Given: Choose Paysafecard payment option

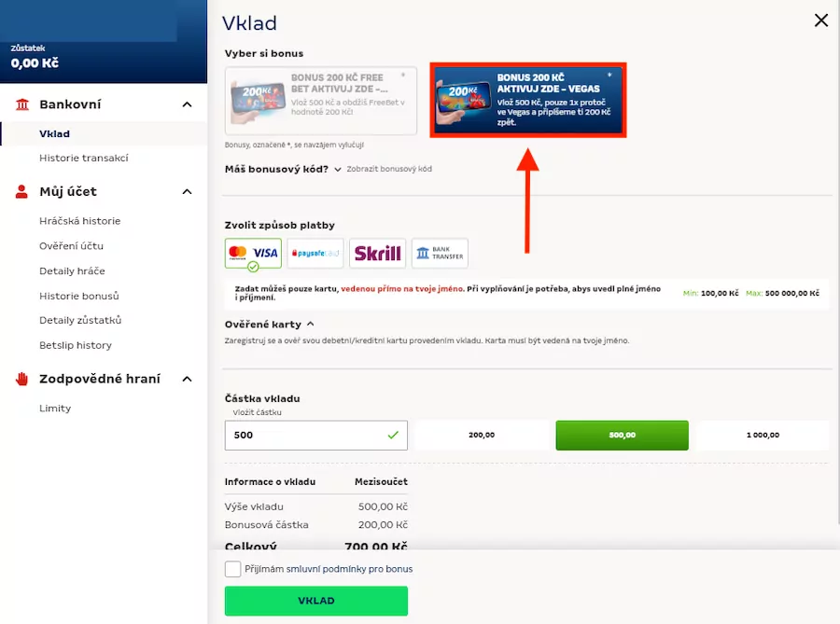Looking at the screenshot, I should coord(315,253).
